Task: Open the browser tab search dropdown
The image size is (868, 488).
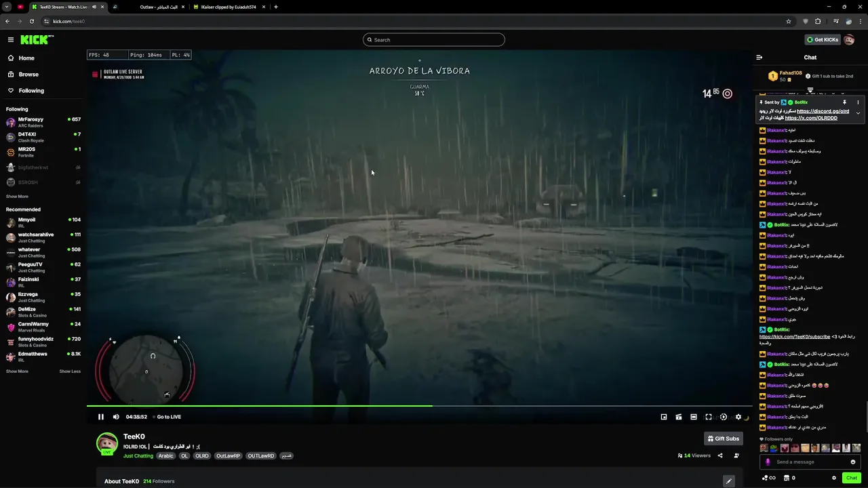Action: tap(7, 7)
